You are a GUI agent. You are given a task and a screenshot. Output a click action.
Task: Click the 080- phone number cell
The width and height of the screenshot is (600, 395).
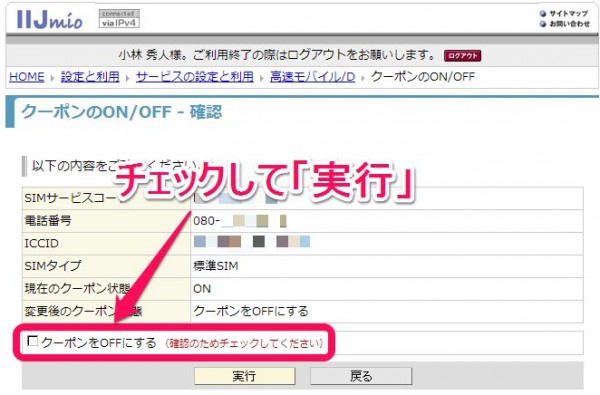point(386,221)
